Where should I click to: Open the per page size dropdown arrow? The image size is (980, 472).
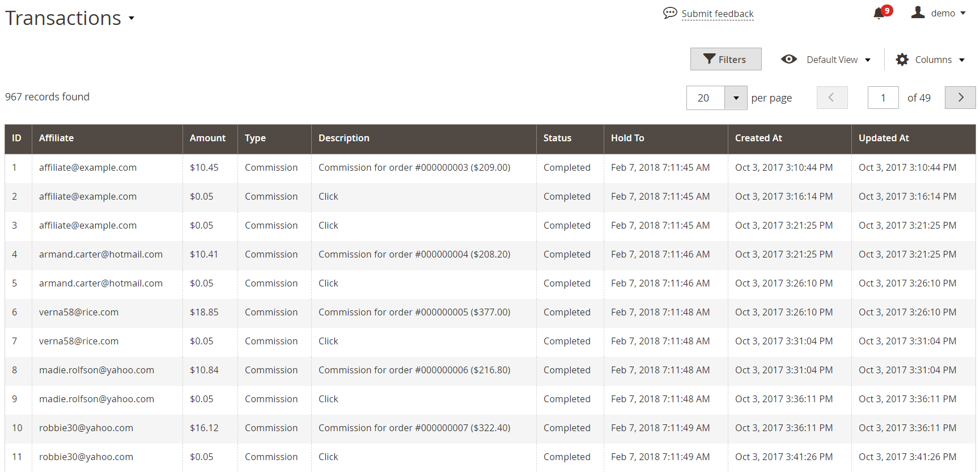(736, 98)
